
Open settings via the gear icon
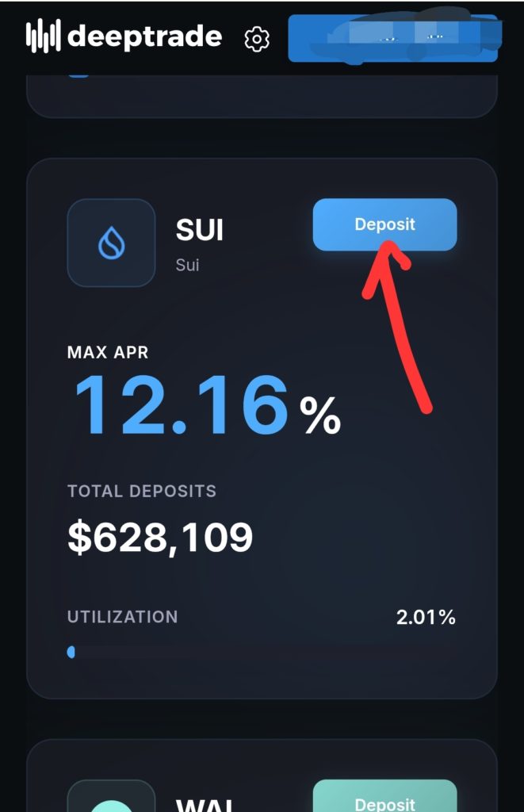257,38
